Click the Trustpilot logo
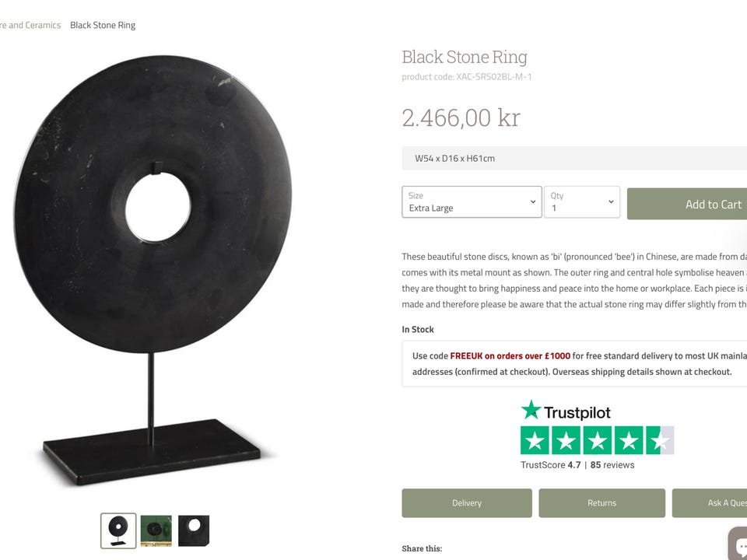The width and height of the screenshot is (747, 560). click(x=566, y=411)
